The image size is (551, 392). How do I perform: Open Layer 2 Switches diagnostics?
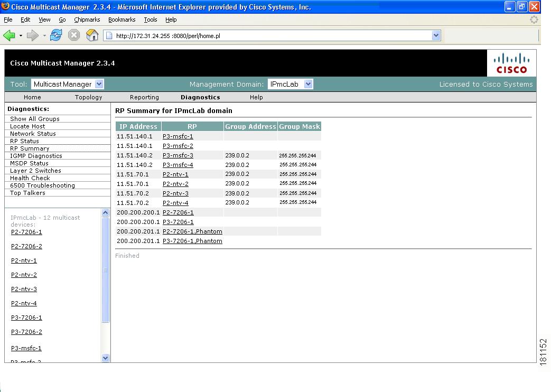35,171
